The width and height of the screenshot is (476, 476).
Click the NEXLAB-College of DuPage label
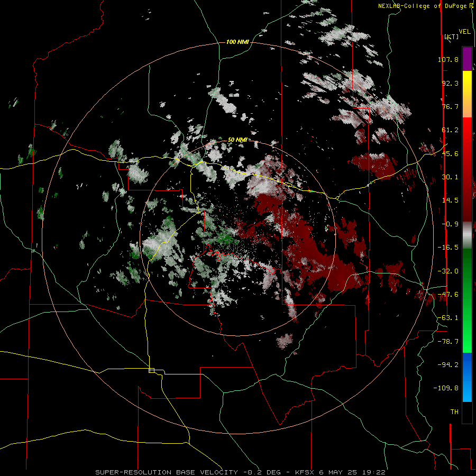(425, 6)
